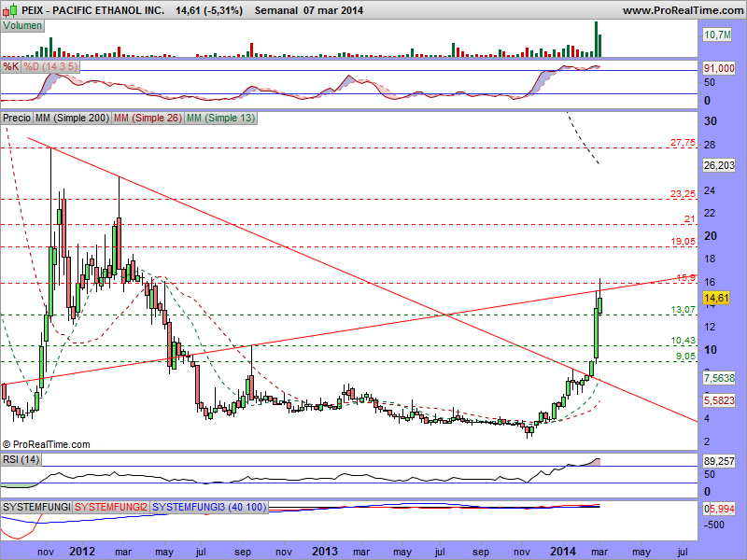Click the 2012 year label on time axis

click(82, 552)
